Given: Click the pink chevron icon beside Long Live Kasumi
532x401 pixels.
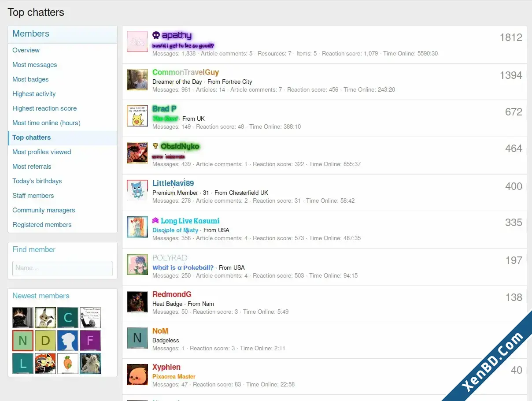Looking at the screenshot, I should click(155, 220).
